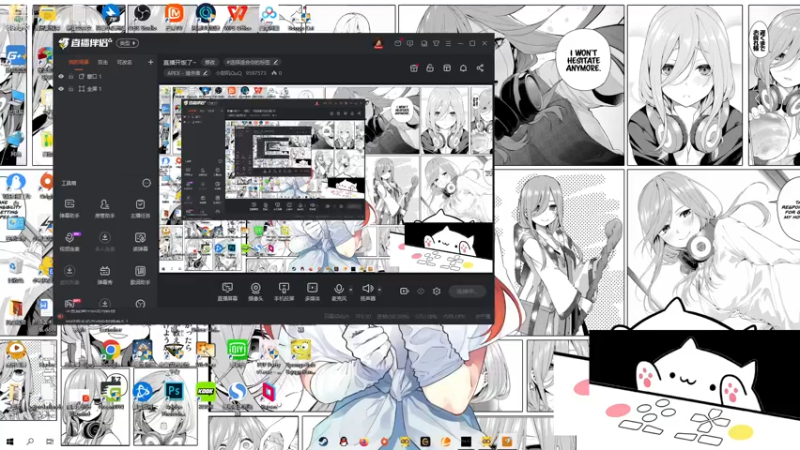The width and height of the screenshot is (800, 450).
Task: Open the Windows Start menu
Action: point(10,441)
